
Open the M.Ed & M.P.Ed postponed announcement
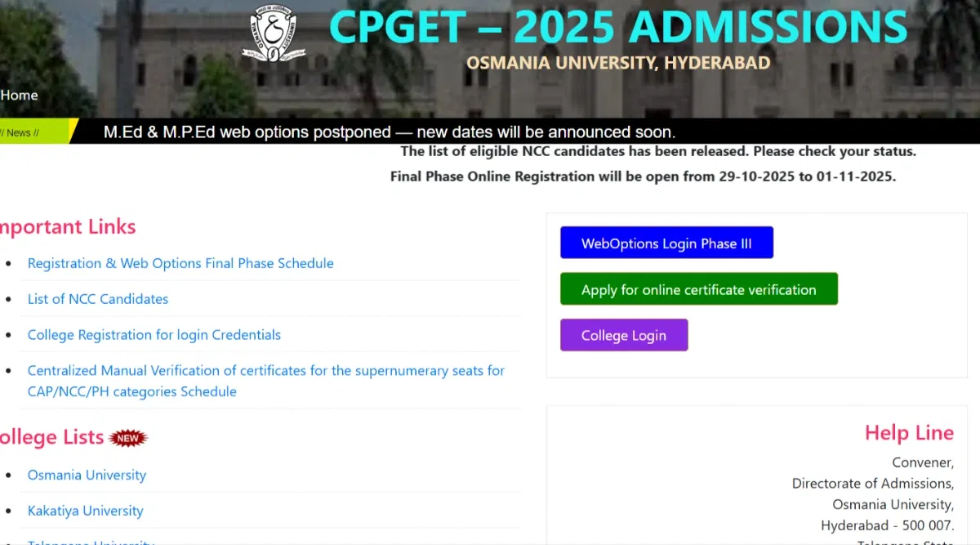tap(389, 132)
